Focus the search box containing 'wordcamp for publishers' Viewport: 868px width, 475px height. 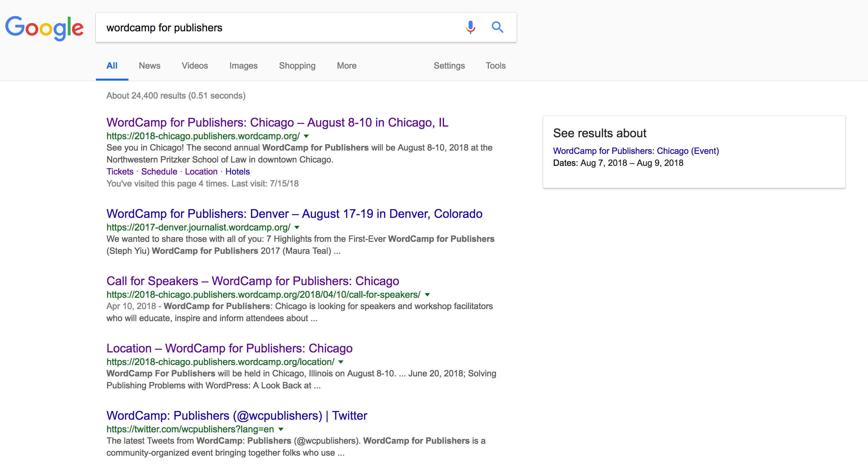pyautogui.click(x=306, y=27)
